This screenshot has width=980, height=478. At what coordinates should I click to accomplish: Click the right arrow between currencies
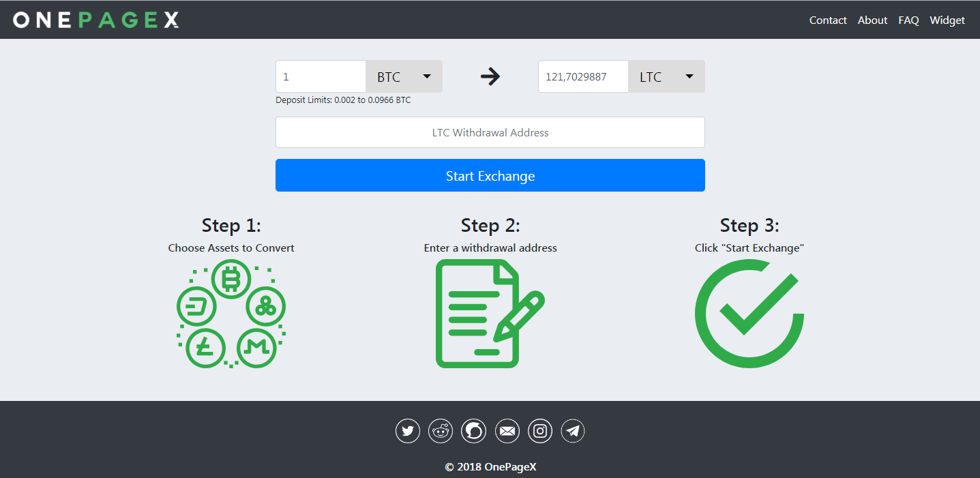point(490,76)
